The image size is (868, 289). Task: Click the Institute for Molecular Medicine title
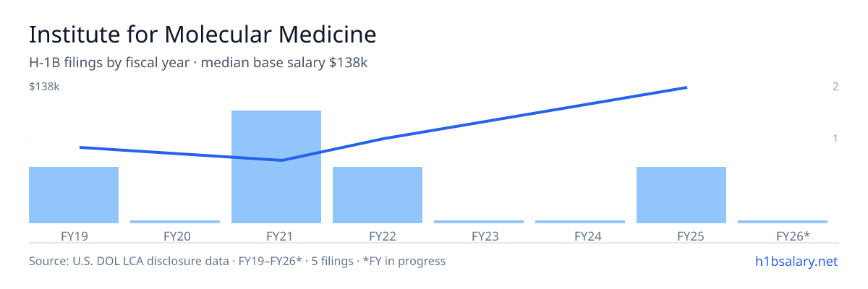(203, 34)
